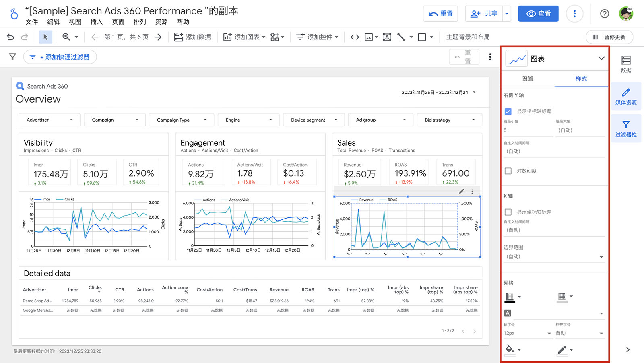The image size is (644, 363).
Task: Open the Campaign Type dropdown
Action: [182, 120]
